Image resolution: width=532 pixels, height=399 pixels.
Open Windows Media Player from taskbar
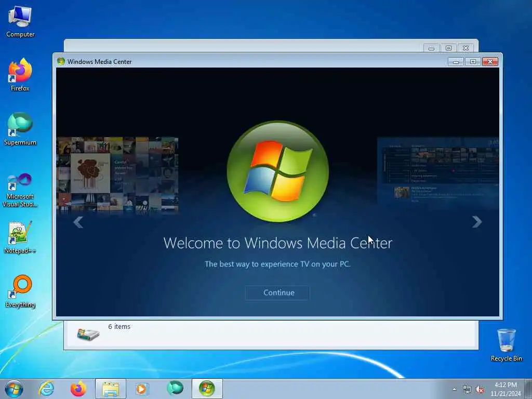[142, 389]
